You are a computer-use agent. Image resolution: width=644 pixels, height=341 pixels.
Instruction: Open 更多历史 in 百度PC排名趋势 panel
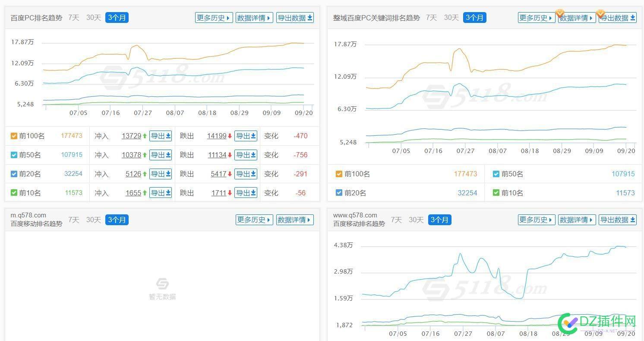(x=214, y=18)
